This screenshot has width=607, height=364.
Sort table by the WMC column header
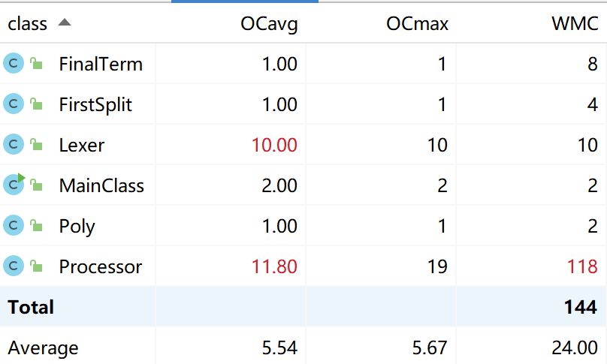574,24
